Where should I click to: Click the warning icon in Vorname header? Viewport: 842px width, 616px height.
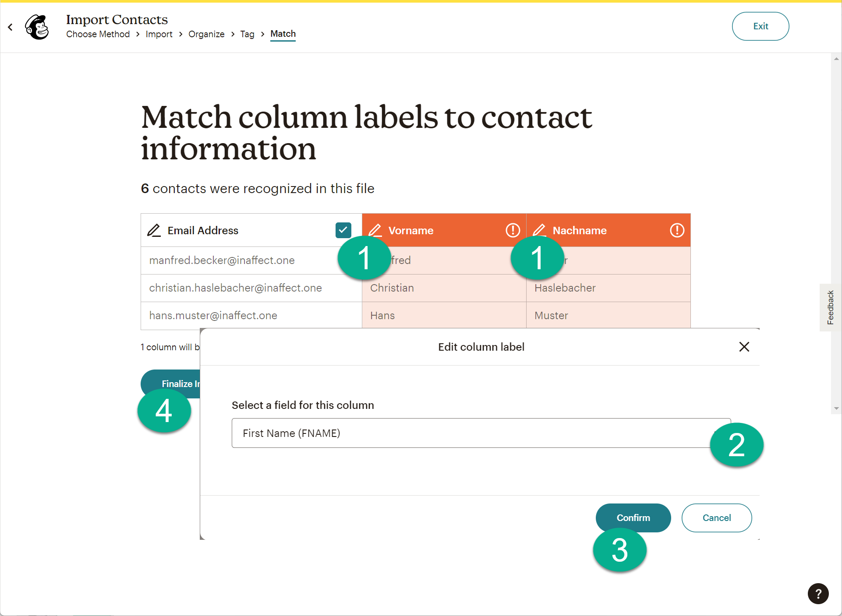point(513,230)
